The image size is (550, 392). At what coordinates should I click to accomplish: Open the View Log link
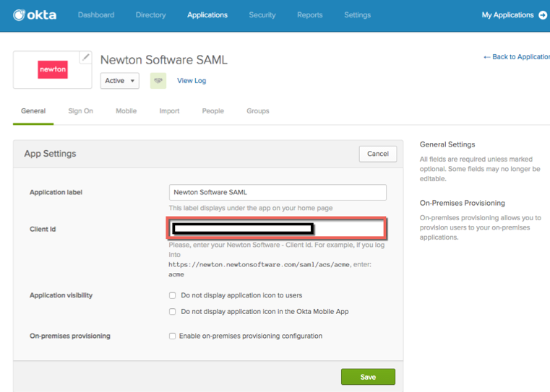[192, 81]
